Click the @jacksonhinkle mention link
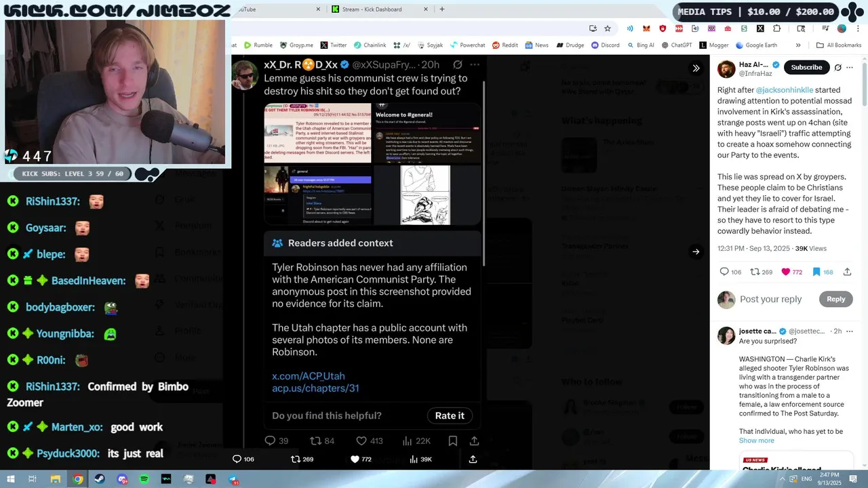868x488 pixels. click(x=784, y=89)
